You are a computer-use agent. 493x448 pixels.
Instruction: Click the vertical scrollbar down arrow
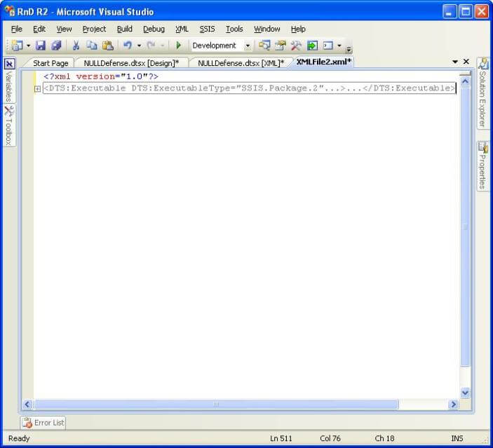[x=465, y=393]
